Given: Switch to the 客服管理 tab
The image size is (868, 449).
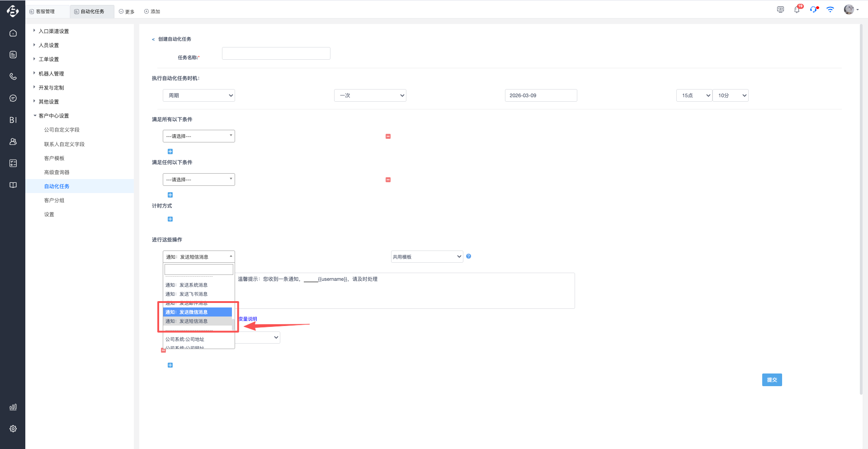Looking at the screenshot, I should 45,11.
